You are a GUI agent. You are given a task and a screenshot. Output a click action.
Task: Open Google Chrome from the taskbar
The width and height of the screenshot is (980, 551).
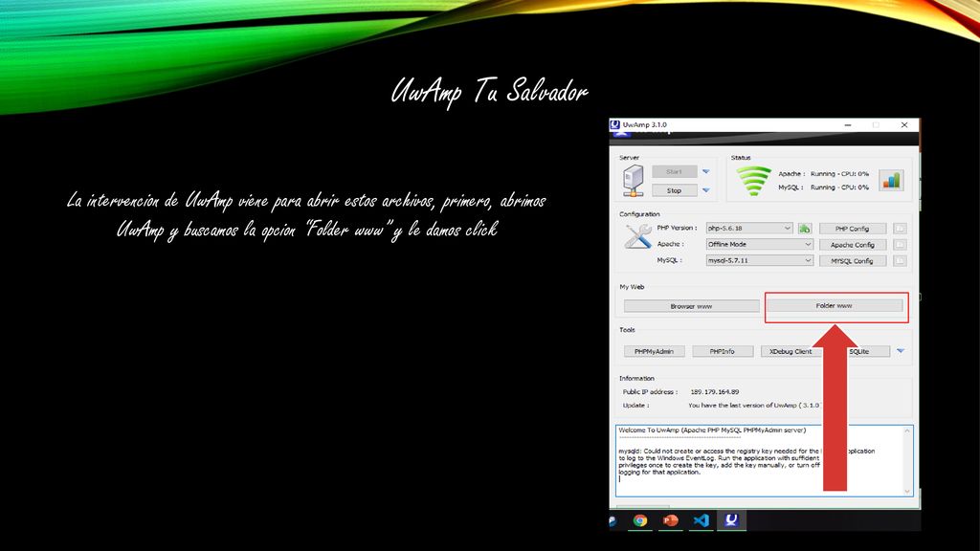pos(639,520)
